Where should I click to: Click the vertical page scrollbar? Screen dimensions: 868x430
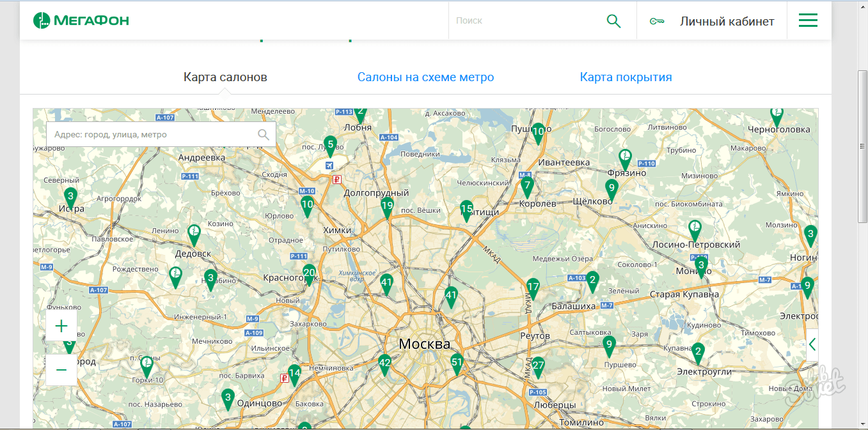point(862,146)
